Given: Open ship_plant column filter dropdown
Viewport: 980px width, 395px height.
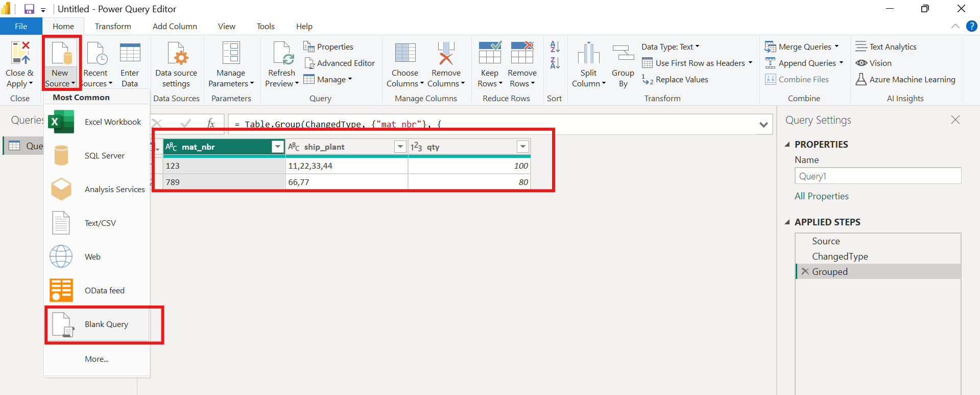Looking at the screenshot, I should pos(400,147).
